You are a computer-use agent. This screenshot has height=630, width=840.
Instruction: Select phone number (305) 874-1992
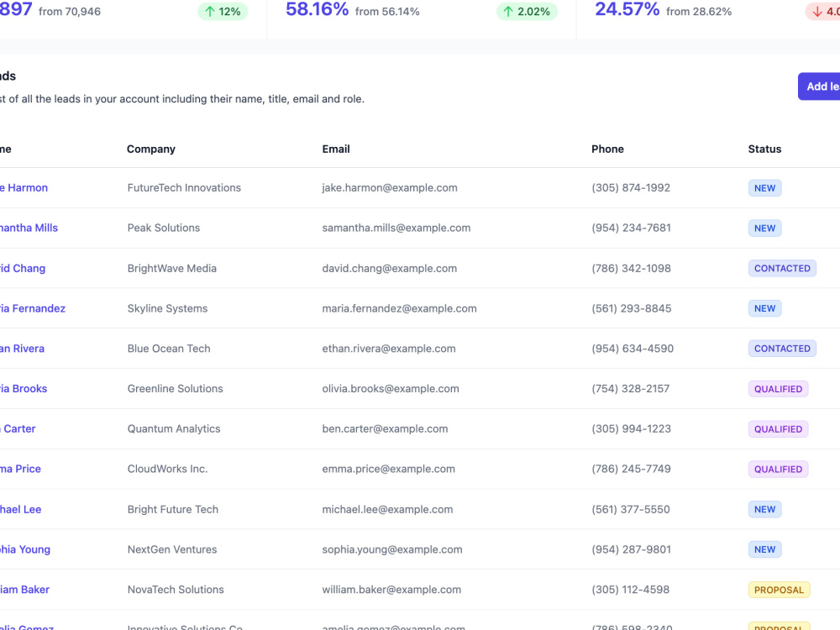click(631, 187)
